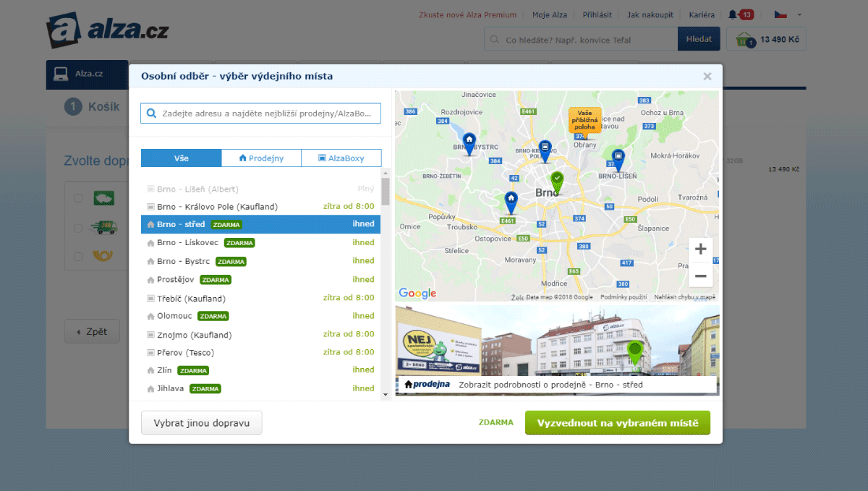This screenshot has height=491, width=868.
Task: Click the Google logo on map
Action: click(417, 293)
